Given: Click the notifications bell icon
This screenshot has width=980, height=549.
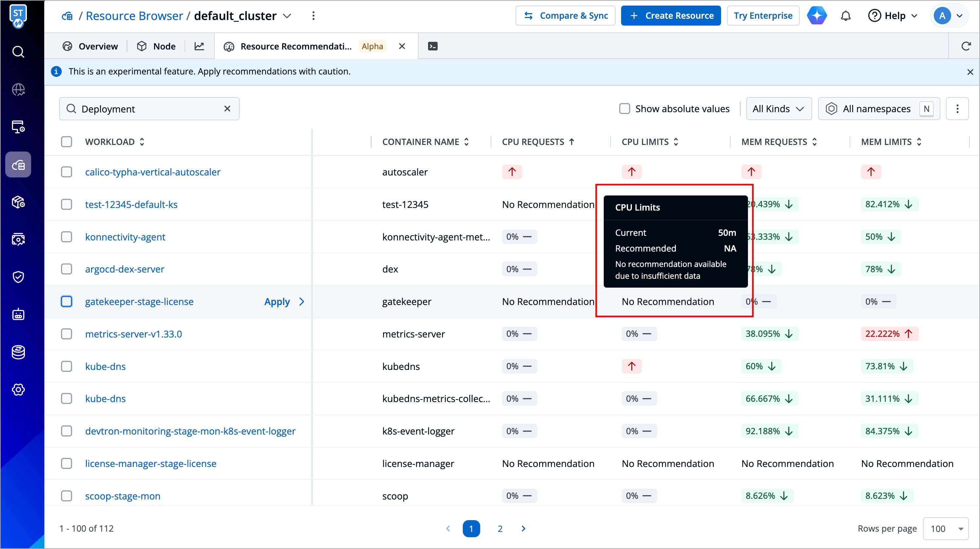Looking at the screenshot, I should 845,16.
